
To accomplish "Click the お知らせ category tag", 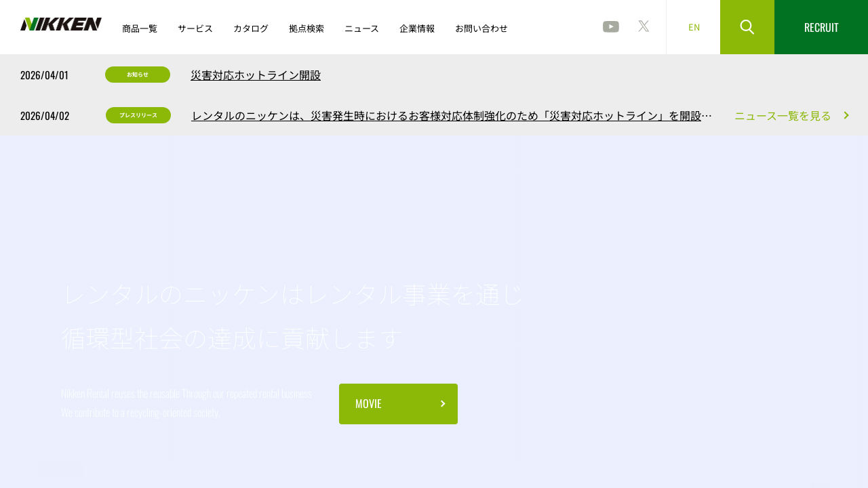I will pyautogui.click(x=138, y=75).
